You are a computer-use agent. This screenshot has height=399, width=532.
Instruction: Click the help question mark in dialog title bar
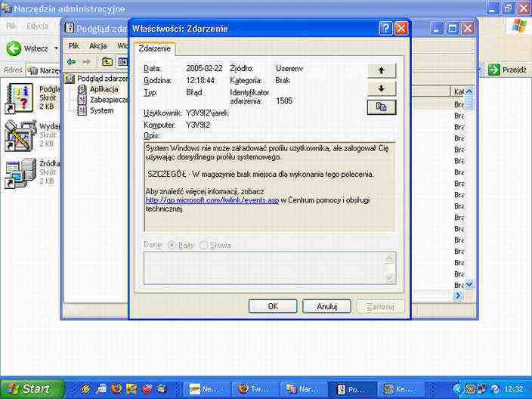[385, 28]
